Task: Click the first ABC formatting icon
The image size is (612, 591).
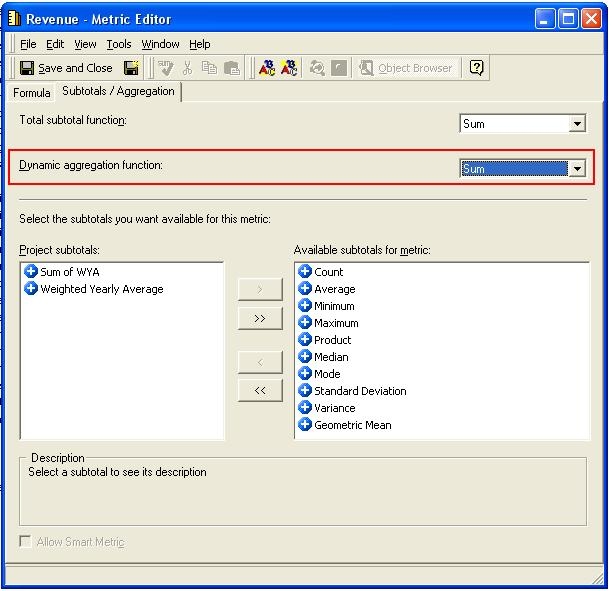Action: tap(267, 68)
